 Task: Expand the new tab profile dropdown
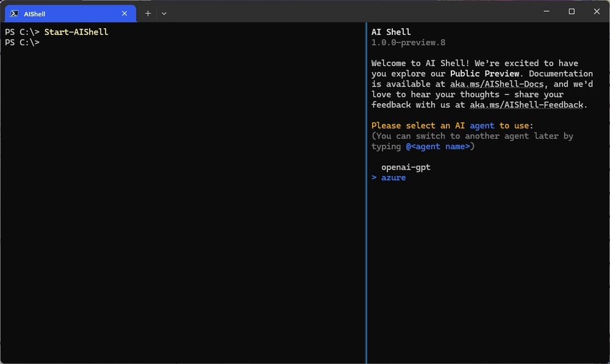[164, 13]
